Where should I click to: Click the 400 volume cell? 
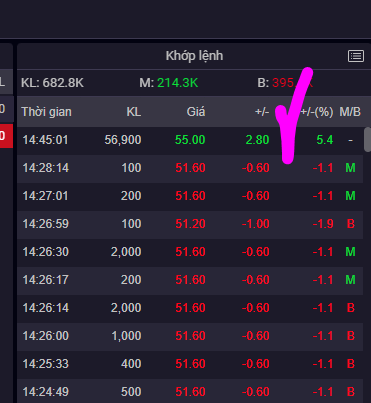pyautogui.click(x=131, y=364)
